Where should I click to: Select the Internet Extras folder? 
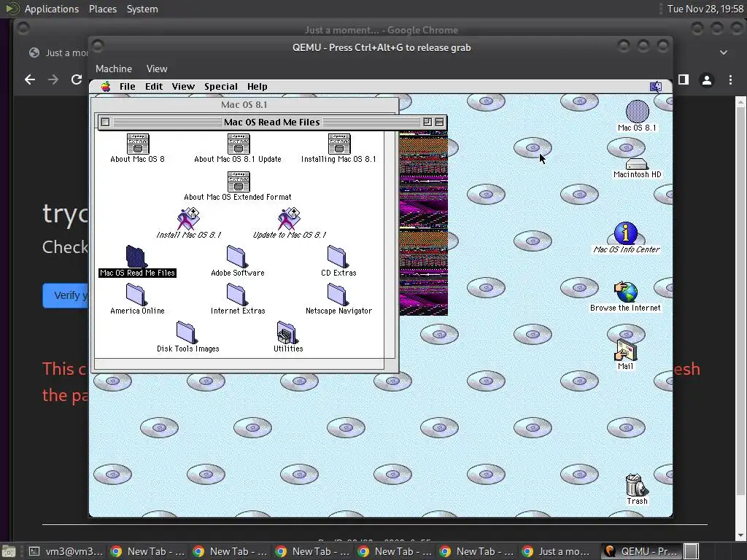tap(237, 295)
